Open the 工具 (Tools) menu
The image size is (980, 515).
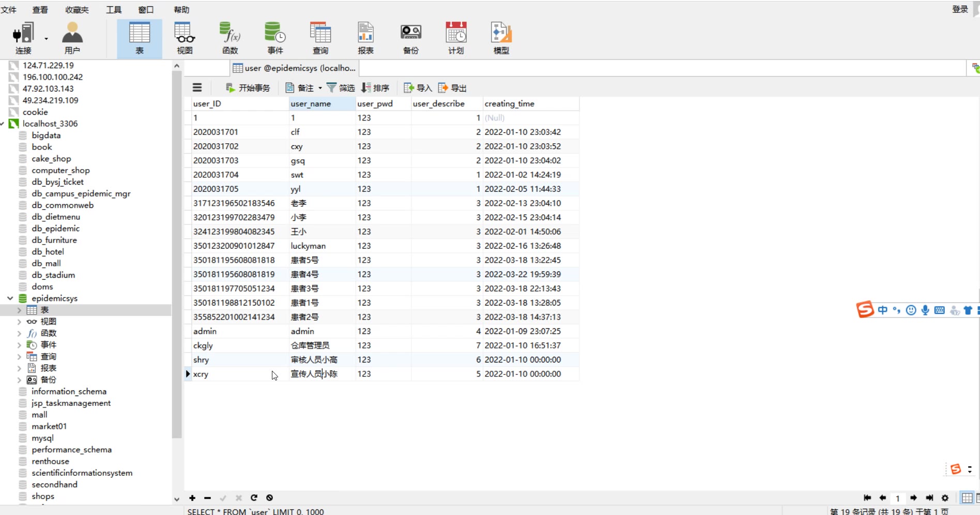point(114,10)
